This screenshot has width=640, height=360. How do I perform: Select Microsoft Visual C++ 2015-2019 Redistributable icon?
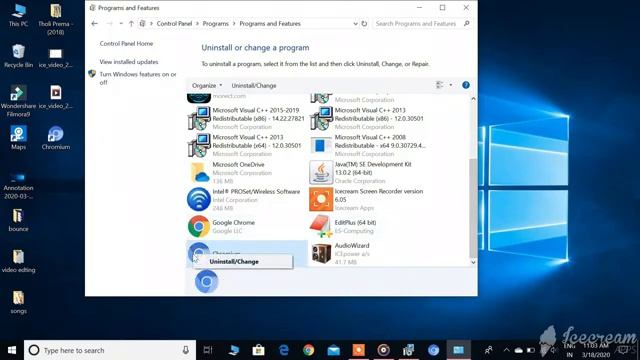tap(199, 118)
